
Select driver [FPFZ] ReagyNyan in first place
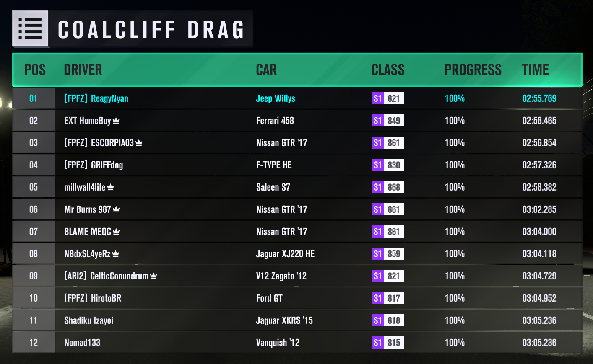pyautogui.click(x=96, y=98)
